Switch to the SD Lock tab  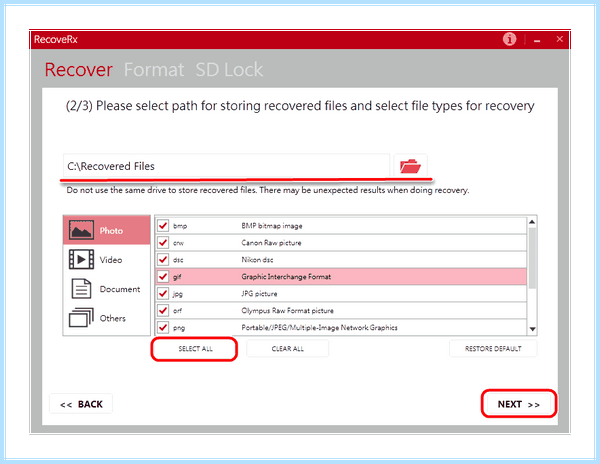tap(229, 70)
